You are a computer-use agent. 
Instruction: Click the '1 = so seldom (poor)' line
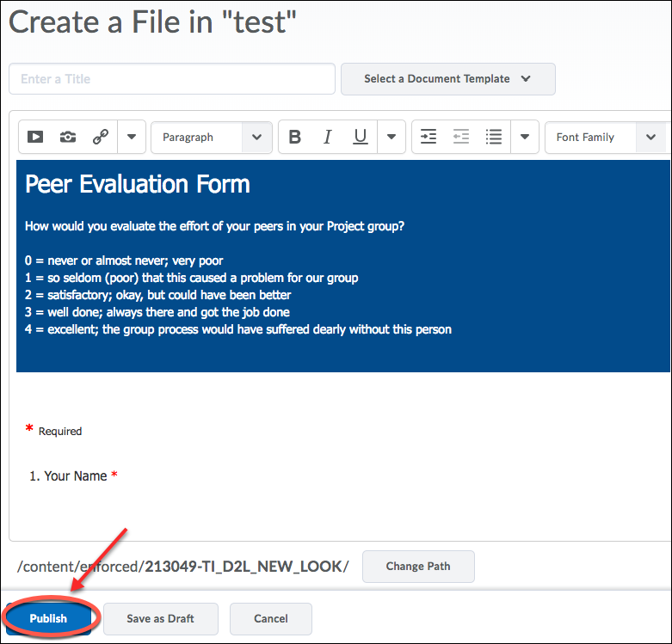coord(192,278)
